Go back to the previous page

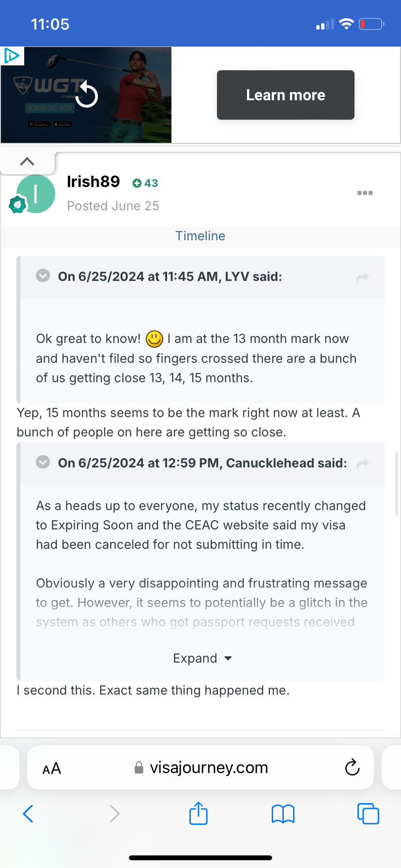point(28,814)
